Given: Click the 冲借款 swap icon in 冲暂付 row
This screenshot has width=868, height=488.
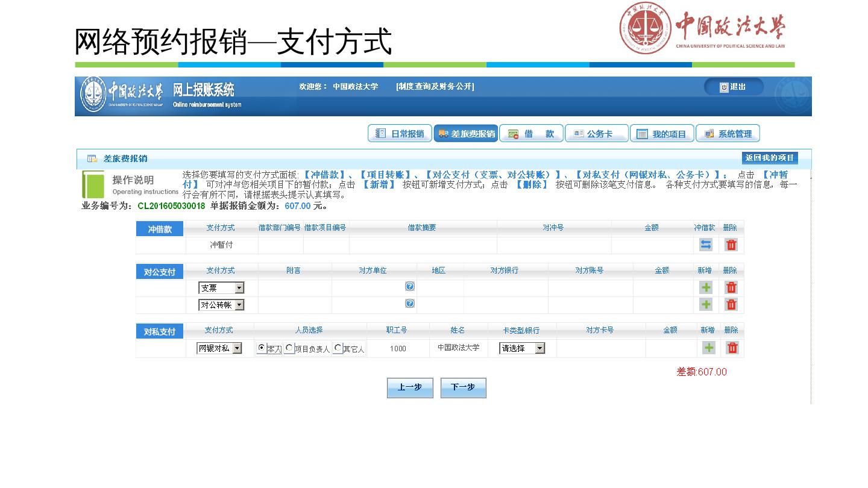Looking at the screenshot, I should click(706, 245).
